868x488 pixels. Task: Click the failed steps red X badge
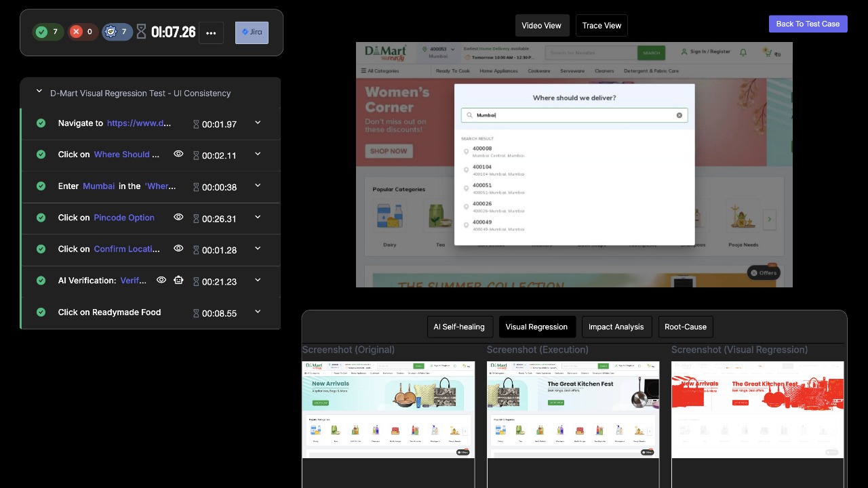(x=83, y=32)
